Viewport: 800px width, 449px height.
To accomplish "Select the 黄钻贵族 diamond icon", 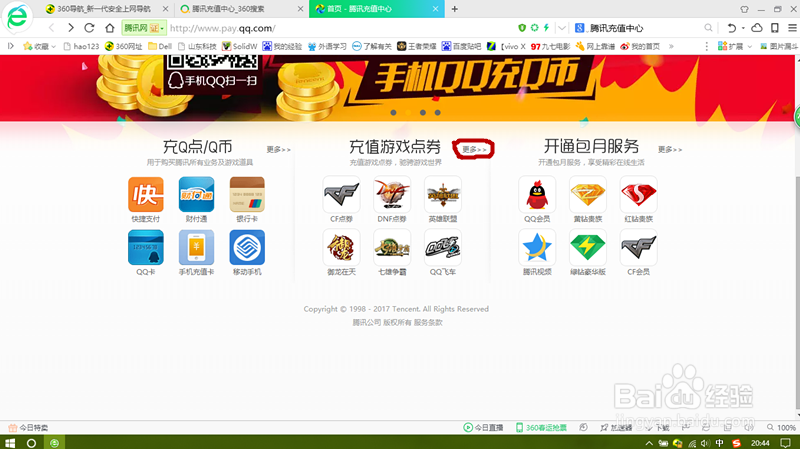I will (588, 194).
